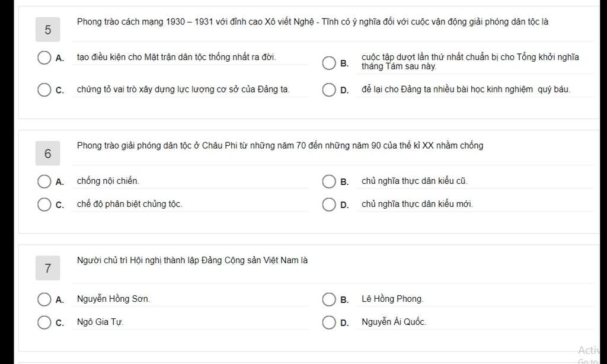Select option A for question 5
Screen dimensions: 607x364
click(44, 58)
